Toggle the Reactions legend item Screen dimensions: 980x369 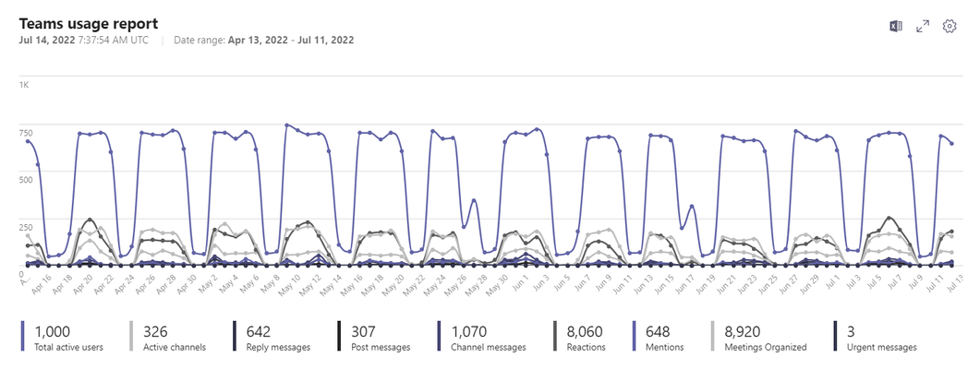pyautogui.click(x=580, y=337)
